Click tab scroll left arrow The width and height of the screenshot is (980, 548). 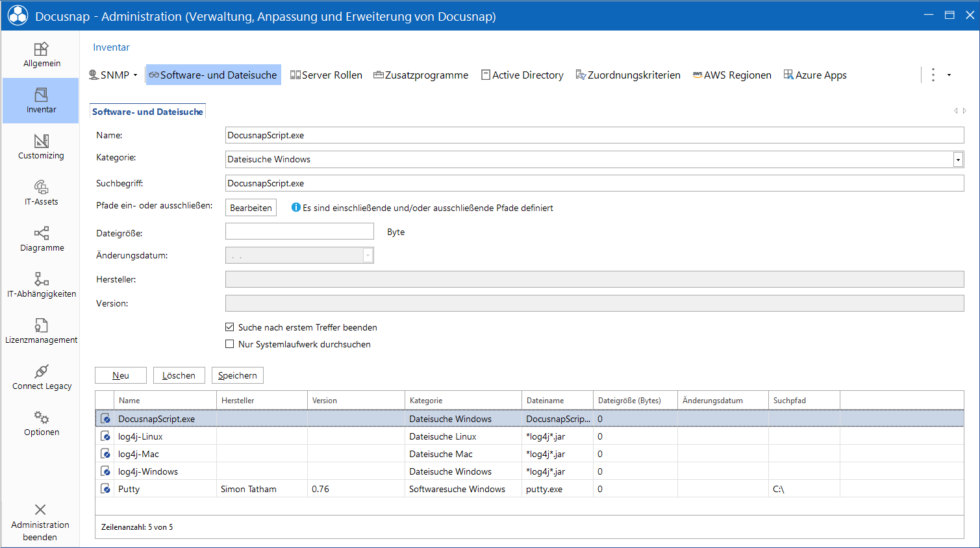(955, 111)
